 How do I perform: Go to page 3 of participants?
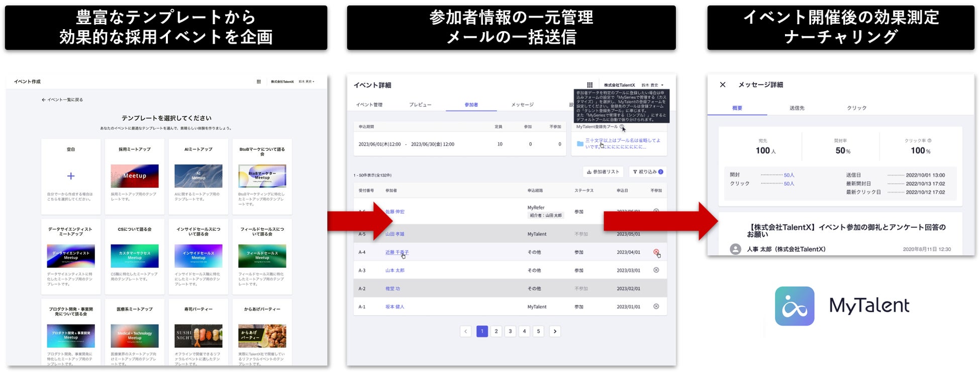510,331
